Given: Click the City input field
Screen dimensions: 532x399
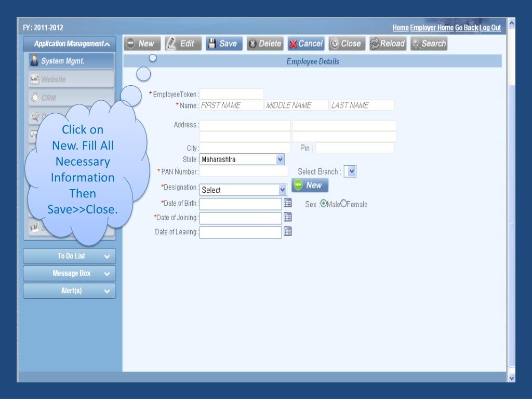Looking at the screenshot, I should [245, 148].
